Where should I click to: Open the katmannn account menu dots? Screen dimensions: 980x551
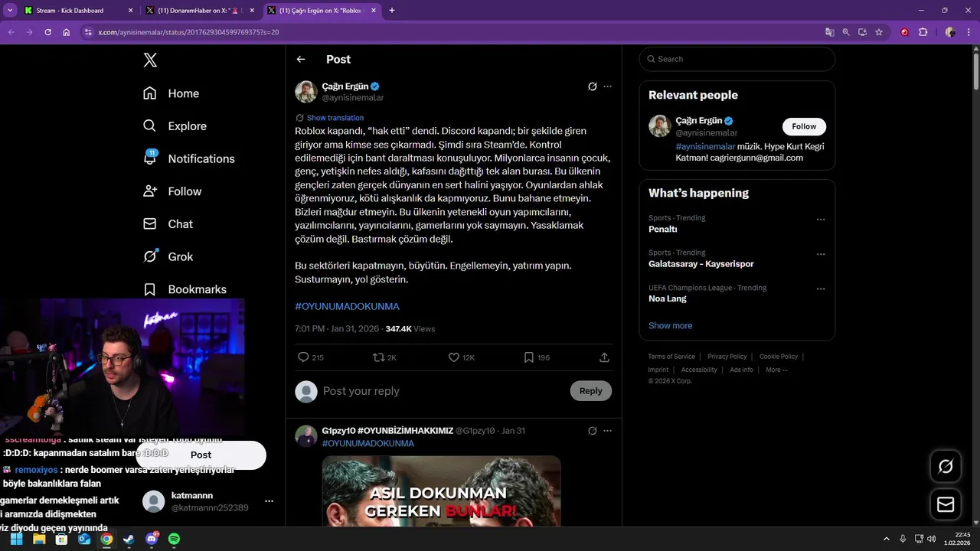pos(269,501)
